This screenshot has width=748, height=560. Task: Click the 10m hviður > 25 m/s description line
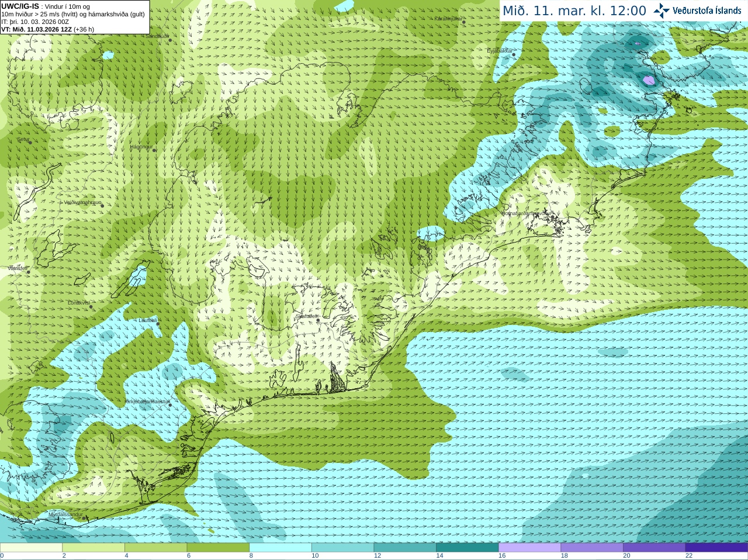click(73, 14)
